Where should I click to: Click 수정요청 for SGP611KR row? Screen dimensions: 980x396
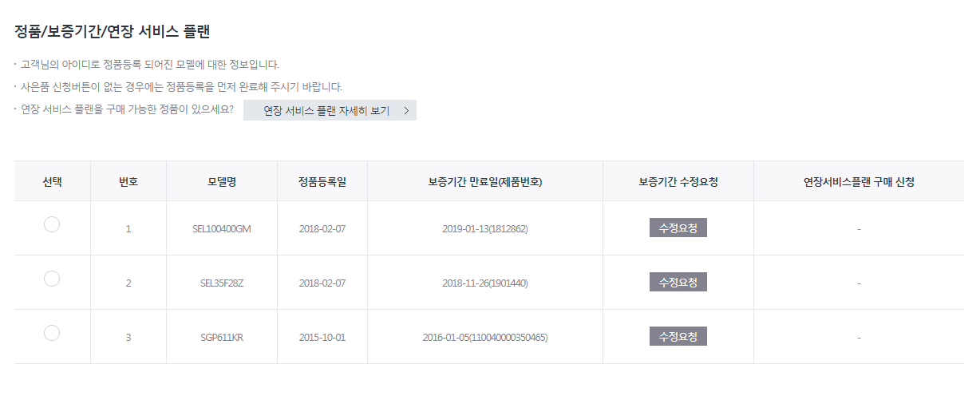pos(678,336)
